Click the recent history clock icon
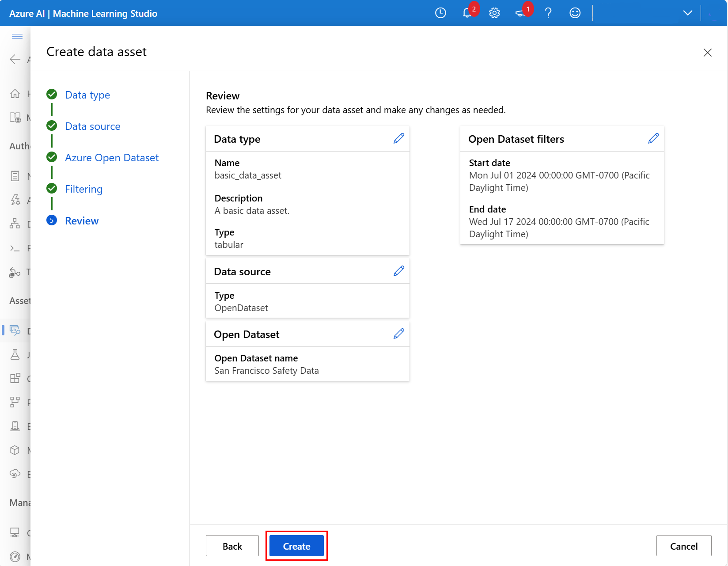Image resolution: width=728 pixels, height=566 pixels. [440, 13]
